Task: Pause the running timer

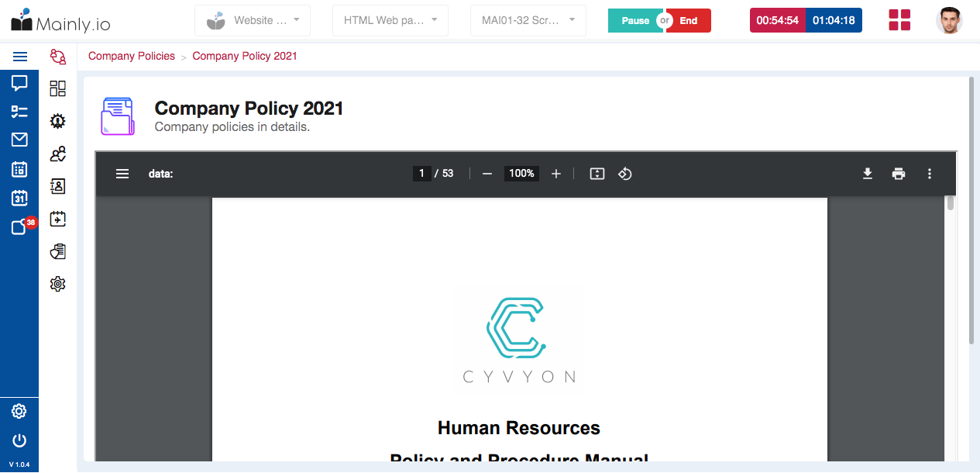Action: coord(634,21)
